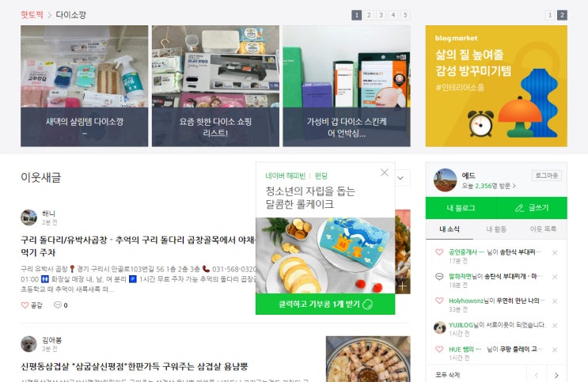Viewport: 588px width, 382px height.
Task: Dismiss the 공인중개사 notification
Action: coord(555,253)
